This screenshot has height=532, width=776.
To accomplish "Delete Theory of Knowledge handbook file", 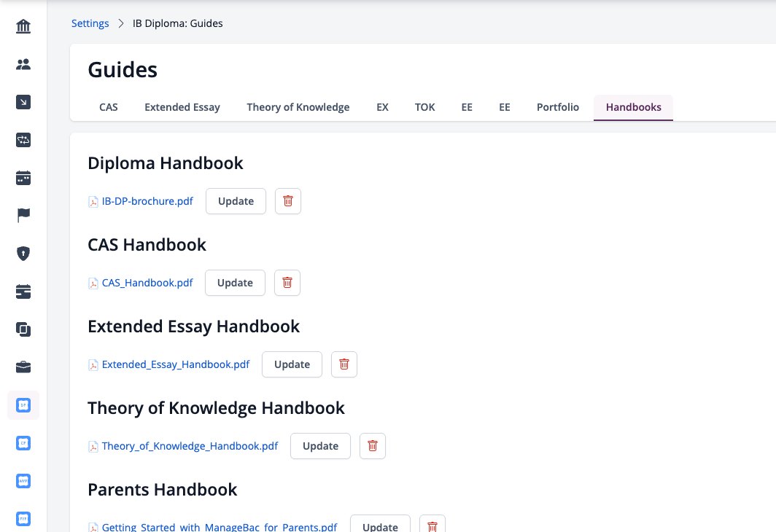I will [373, 446].
